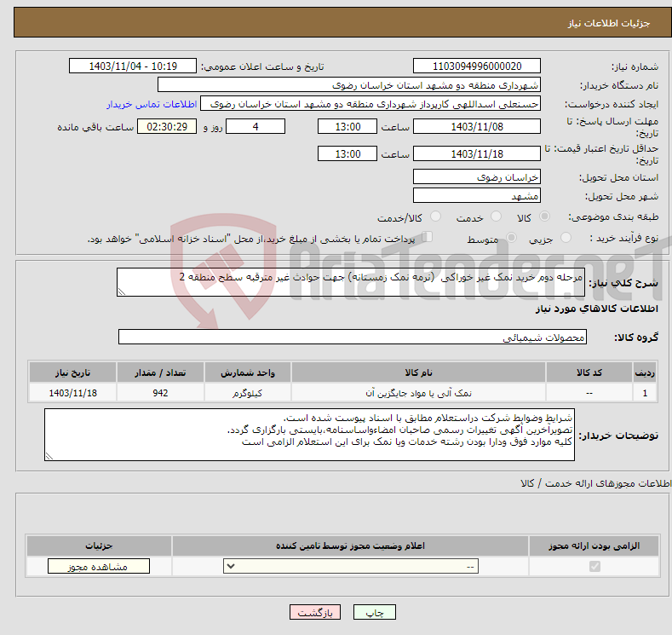Click the بازگشت back button
The image size is (672, 635).
pos(315,612)
